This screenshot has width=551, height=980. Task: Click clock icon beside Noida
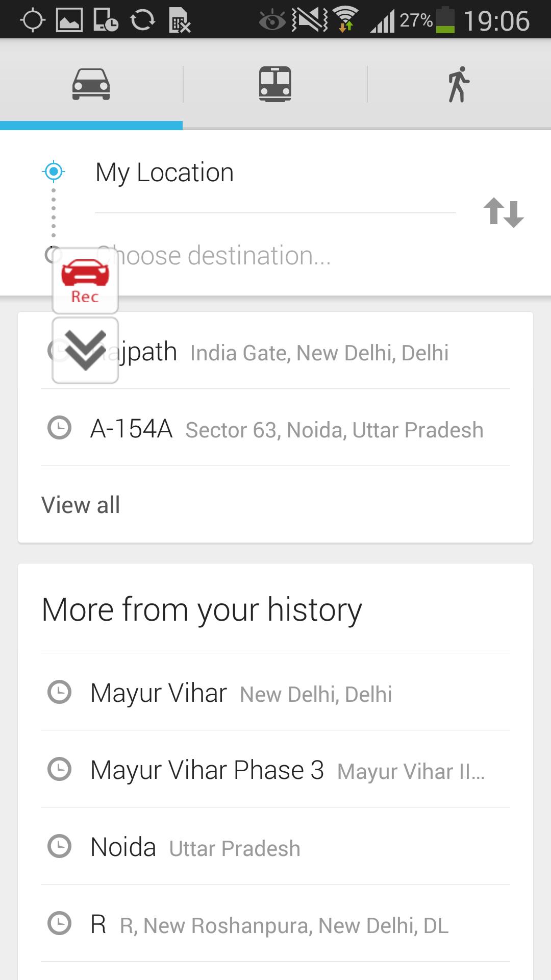tap(59, 846)
